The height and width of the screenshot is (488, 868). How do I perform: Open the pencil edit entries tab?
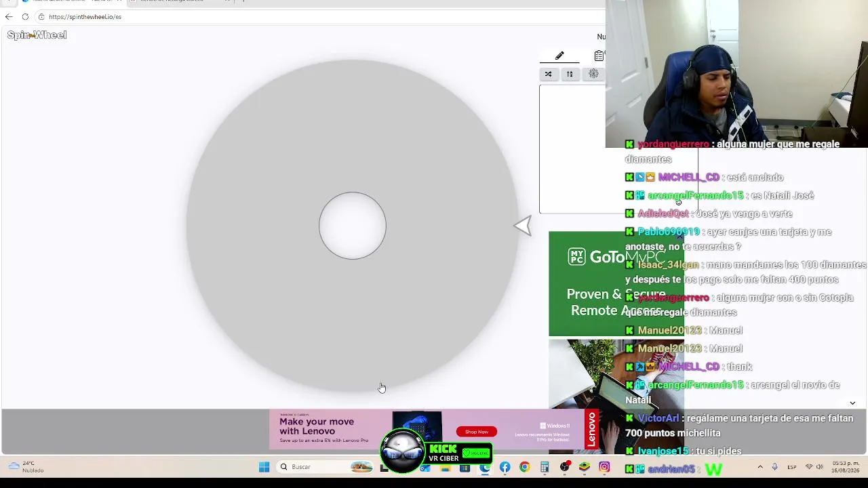click(559, 56)
